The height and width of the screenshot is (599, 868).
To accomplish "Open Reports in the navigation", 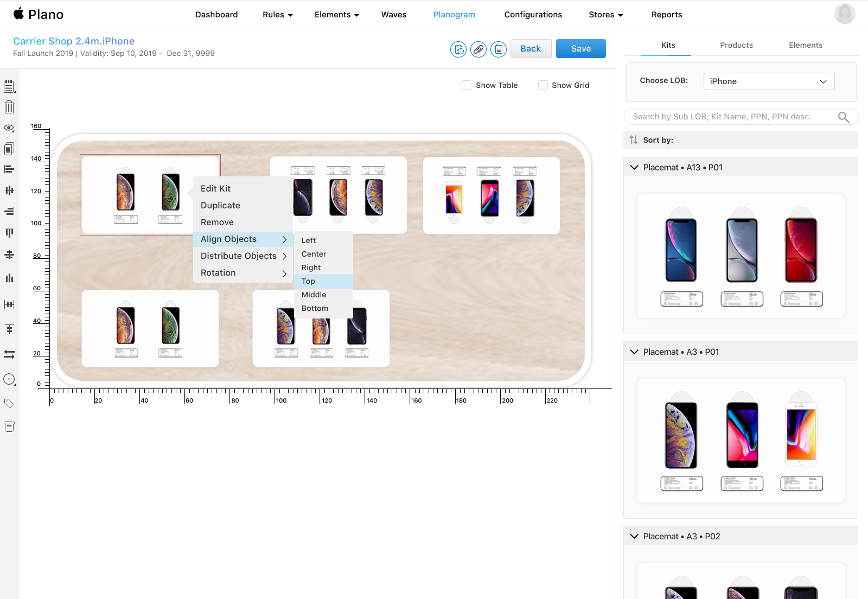I will point(667,15).
